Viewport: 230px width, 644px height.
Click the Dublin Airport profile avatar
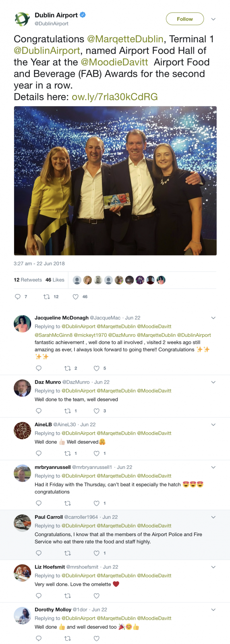click(22, 19)
